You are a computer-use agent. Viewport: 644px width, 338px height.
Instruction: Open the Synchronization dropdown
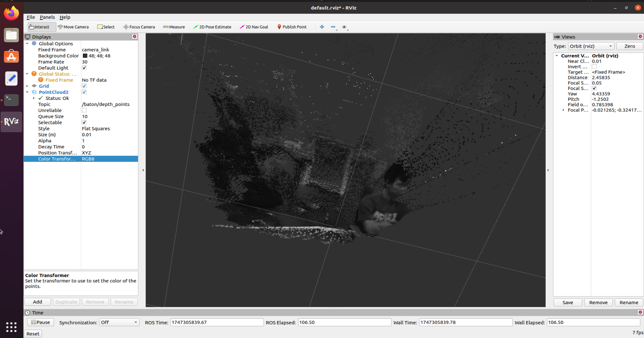click(x=119, y=322)
